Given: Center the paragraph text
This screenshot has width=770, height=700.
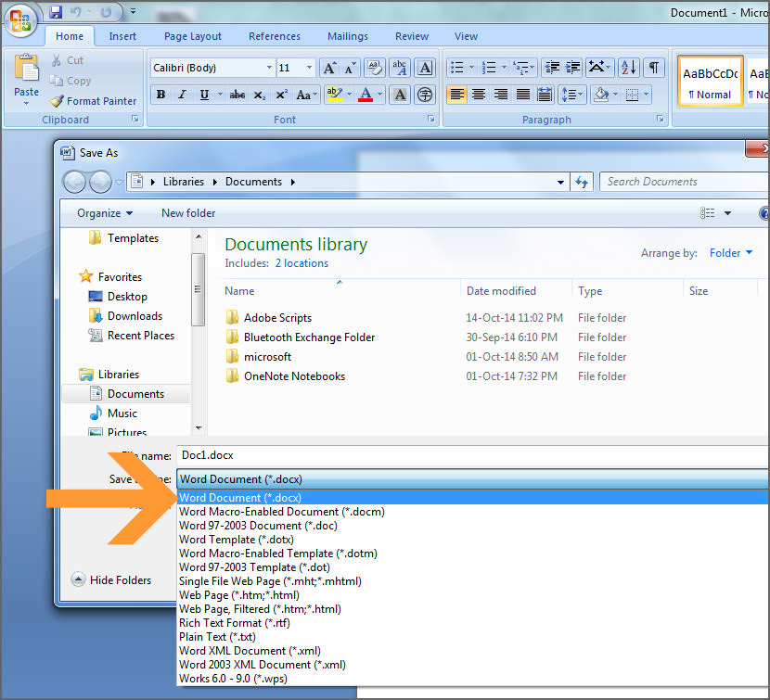Looking at the screenshot, I should [479, 95].
